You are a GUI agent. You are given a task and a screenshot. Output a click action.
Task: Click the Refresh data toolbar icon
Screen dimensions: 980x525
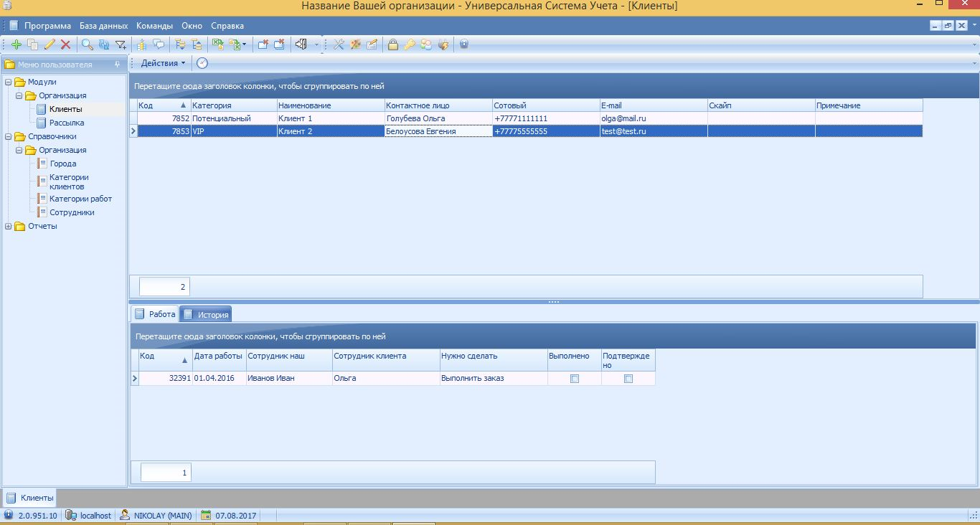click(104, 44)
